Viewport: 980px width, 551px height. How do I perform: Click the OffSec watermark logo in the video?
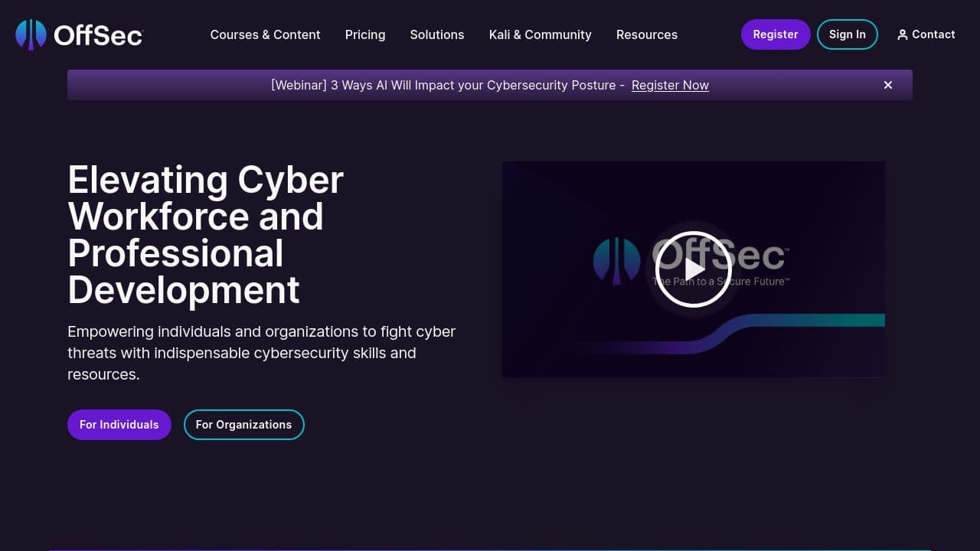pyautogui.click(x=617, y=260)
